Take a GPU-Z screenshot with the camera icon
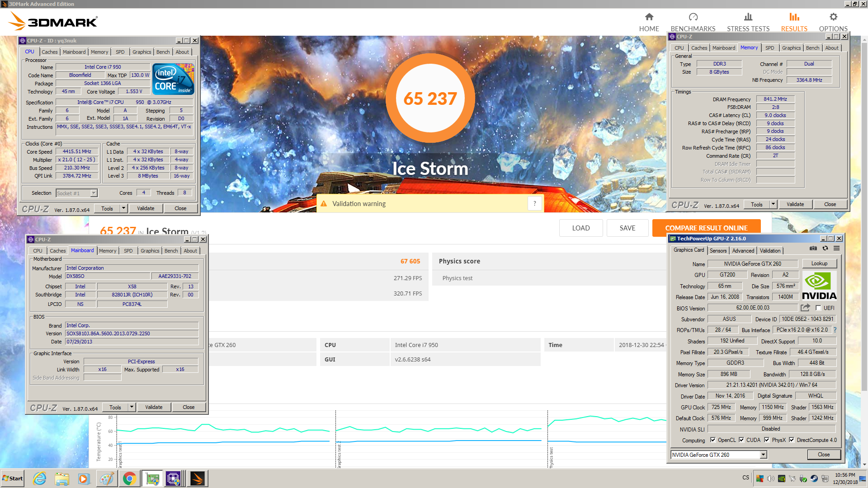The height and width of the screenshot is (488, 868). click(813, 249)
